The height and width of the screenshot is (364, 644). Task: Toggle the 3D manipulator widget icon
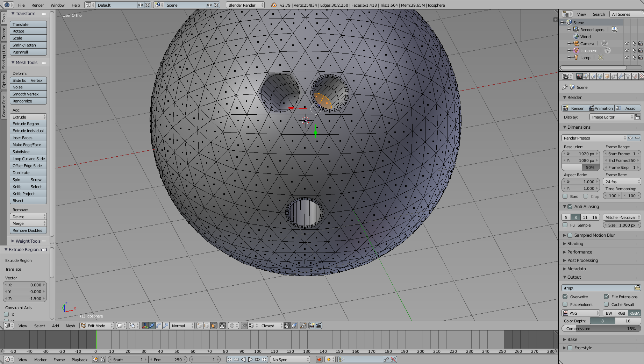coord(145,326)
